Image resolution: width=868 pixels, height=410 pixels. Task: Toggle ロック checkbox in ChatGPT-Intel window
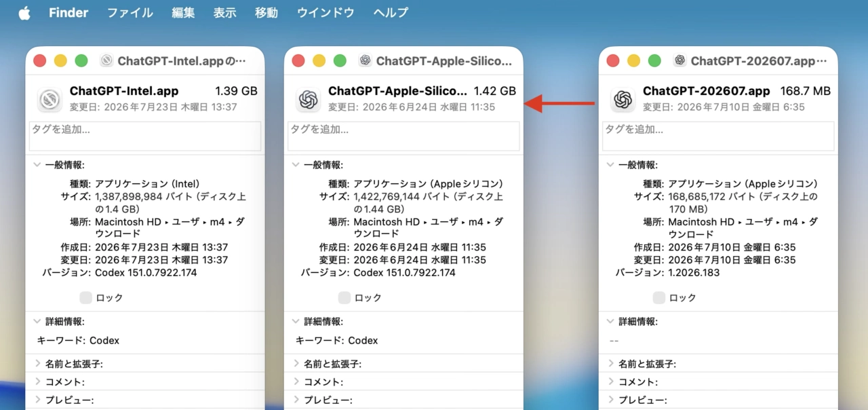85,297
